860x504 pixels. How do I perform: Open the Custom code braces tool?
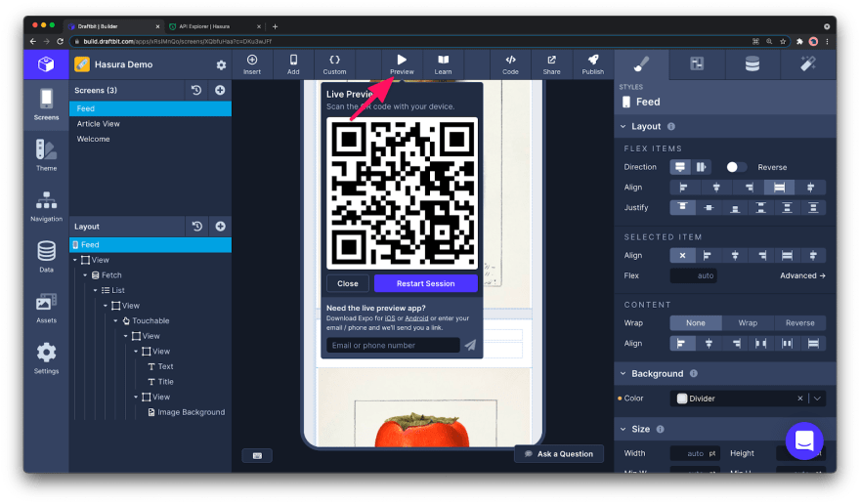pyautogui.click(x=334, y=64)
